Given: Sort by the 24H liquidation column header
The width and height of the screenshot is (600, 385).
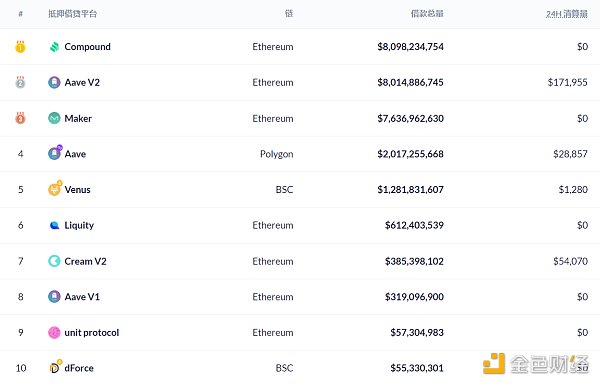Looking at the screenshot, I should point(567,14).
